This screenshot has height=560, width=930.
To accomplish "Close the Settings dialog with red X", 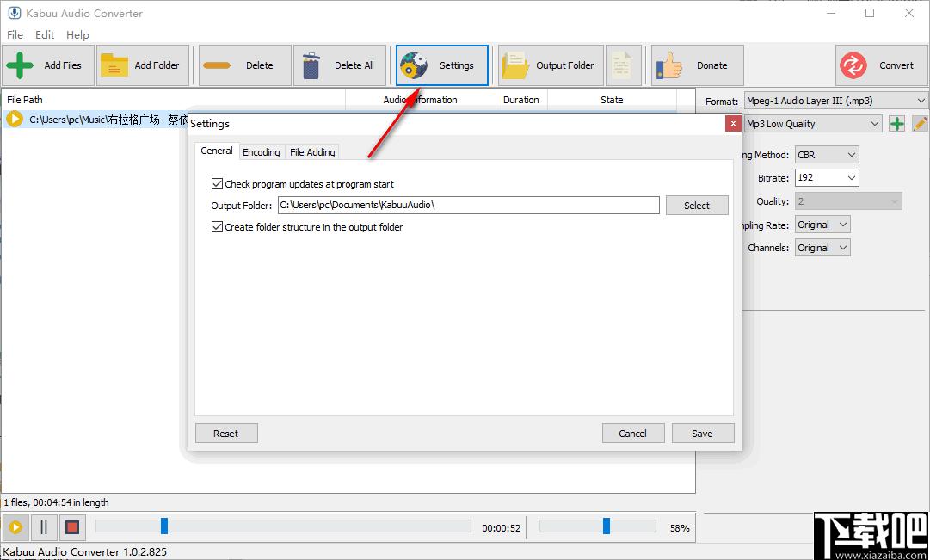I will (733, 123).
